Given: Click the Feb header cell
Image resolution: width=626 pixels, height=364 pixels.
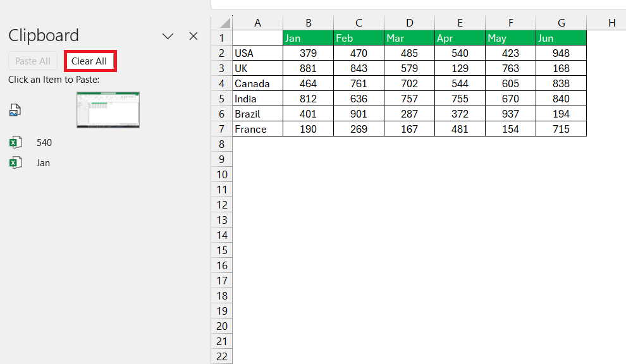Looking at the screenshot, I should tap(359, 38).
